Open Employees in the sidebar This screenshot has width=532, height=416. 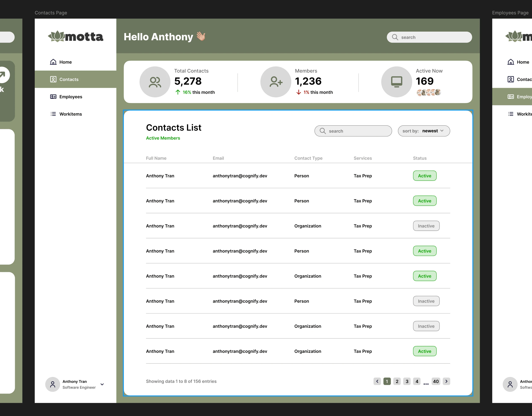coord(70,97)
